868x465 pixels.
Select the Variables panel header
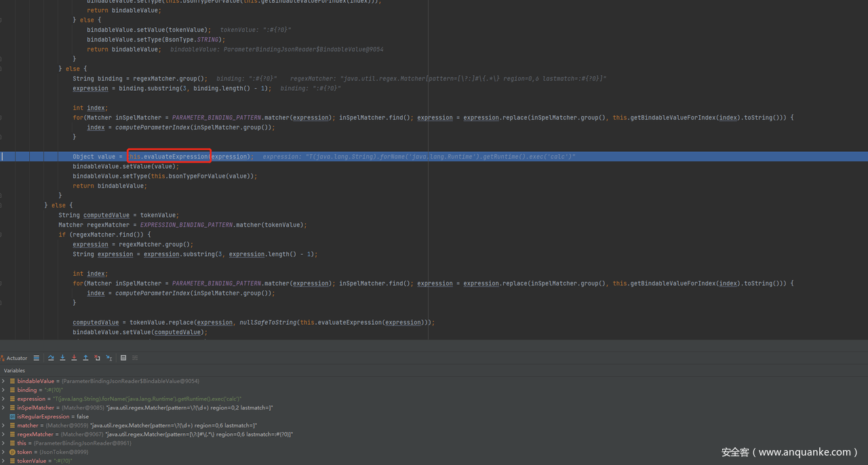14,371
